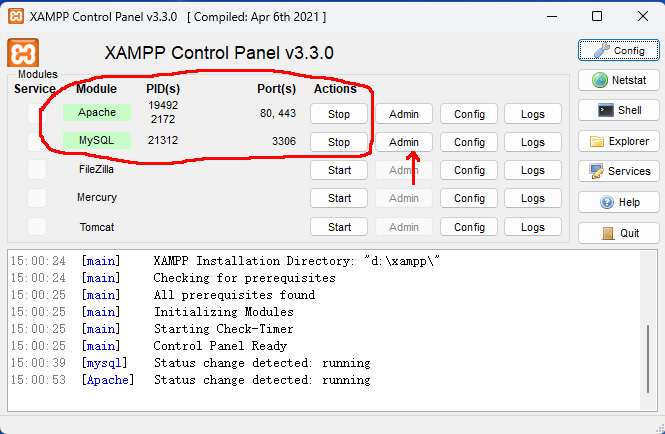Toggle the Tomcat service checkbox
Screen dimensions: 665x434
[37, 227]
